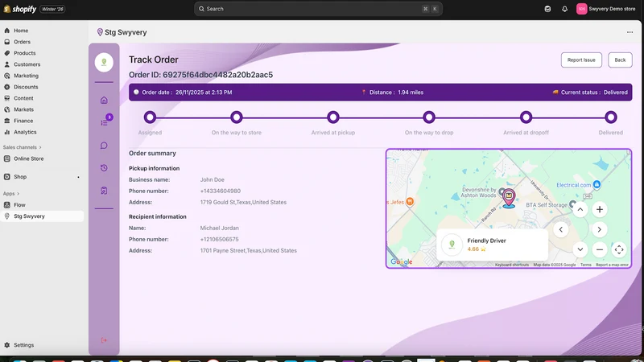This screenshot has width=644, height=362.
Task: Click the Friendly Driver card
Action: point(492,245)
